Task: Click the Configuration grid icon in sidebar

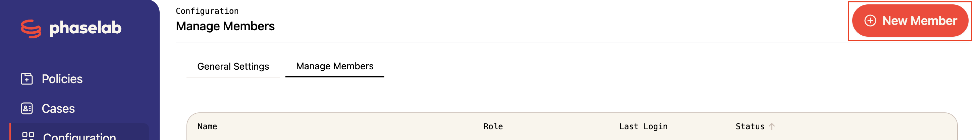Action: (28, 136)
